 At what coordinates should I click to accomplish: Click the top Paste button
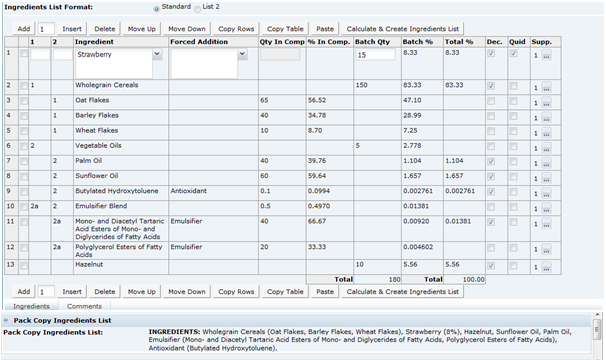click(x=325, y=29)
